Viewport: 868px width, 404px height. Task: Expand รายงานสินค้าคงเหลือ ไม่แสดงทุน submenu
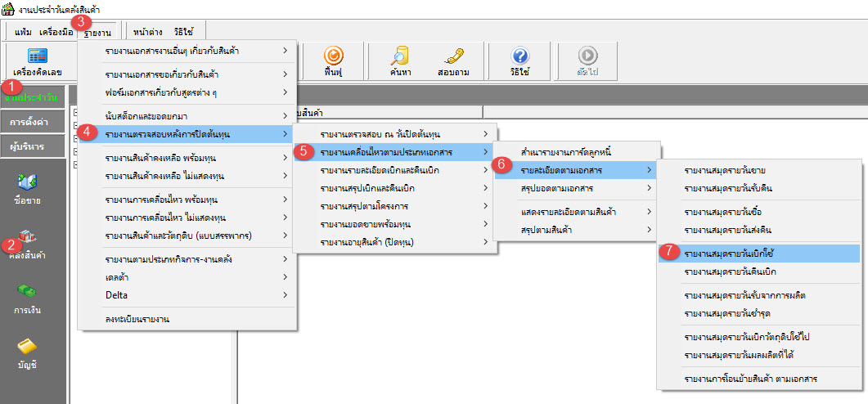187,176
